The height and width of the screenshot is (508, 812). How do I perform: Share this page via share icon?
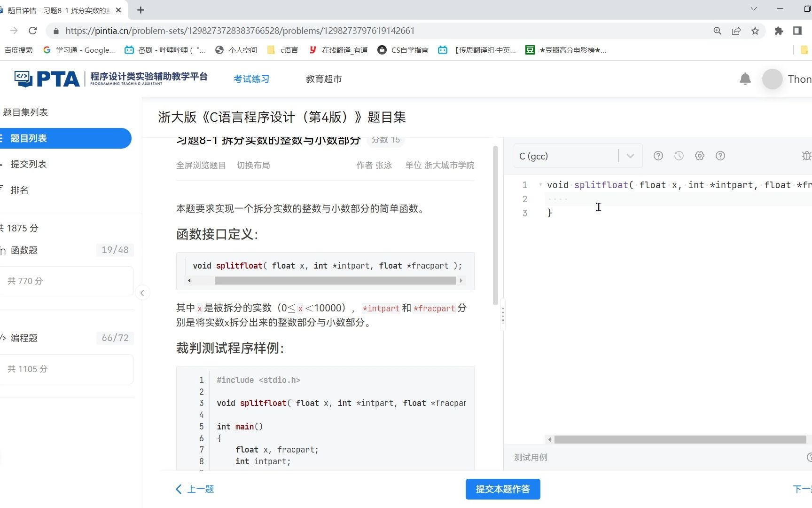coord(736,31)
